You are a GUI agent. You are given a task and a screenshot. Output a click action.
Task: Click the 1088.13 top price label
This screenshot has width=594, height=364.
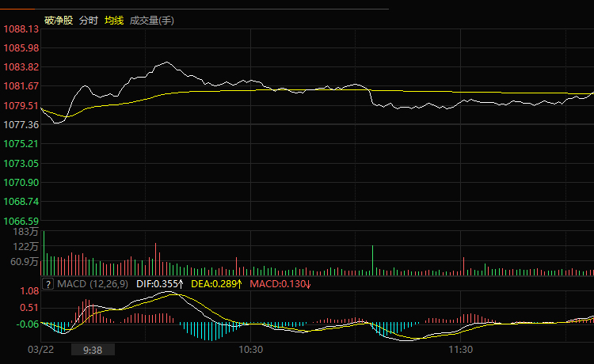tap(21, 29)
